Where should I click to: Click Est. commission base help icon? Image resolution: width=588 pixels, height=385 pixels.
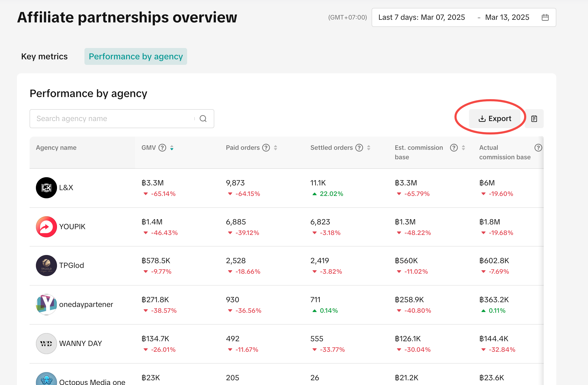(454, 148)
